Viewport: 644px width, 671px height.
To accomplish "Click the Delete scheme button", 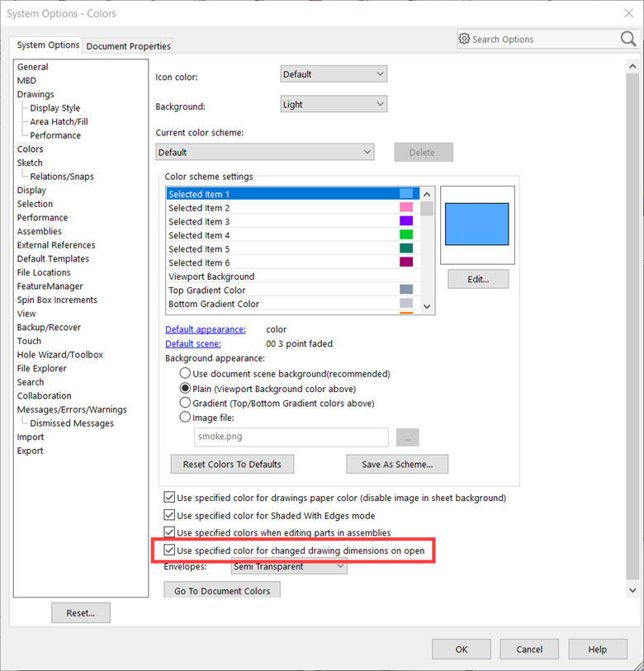I will pos(424,153).
